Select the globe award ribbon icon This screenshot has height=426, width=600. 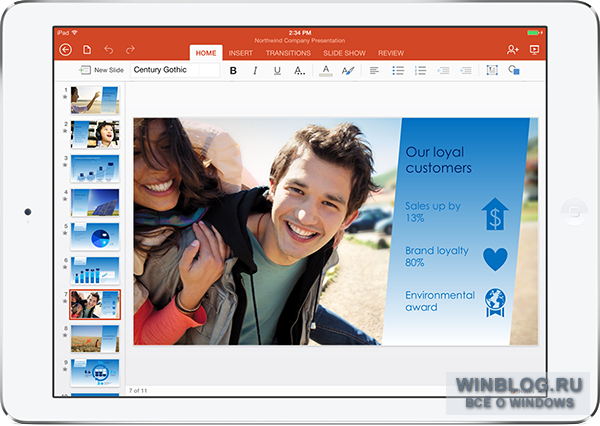[x=495, y=303]
